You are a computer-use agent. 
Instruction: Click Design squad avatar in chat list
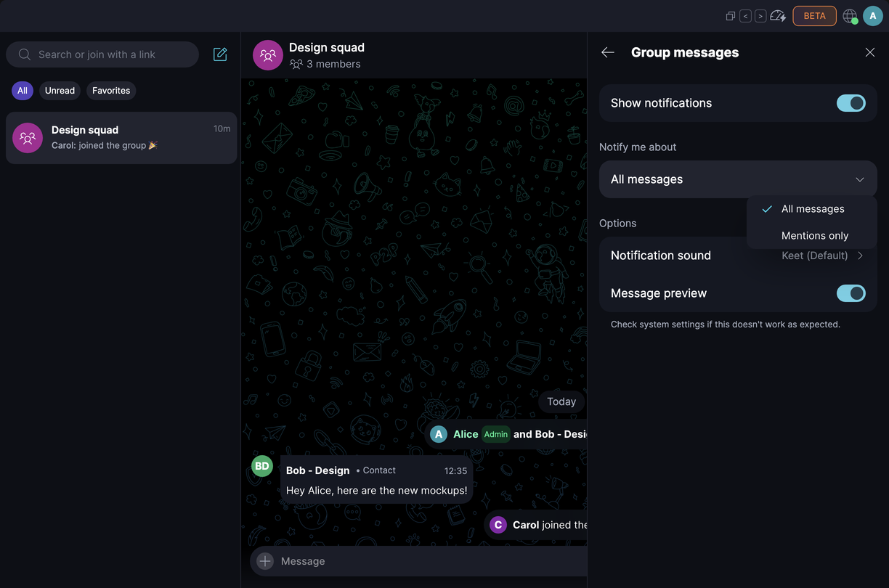pyautogui.click(x=28, y=138)
